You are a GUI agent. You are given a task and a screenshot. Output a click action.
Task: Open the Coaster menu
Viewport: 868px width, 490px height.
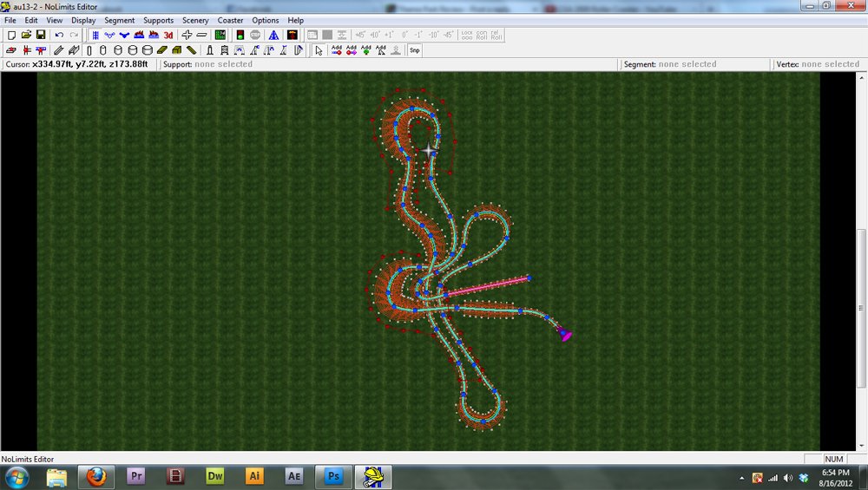tap(230, 20)
